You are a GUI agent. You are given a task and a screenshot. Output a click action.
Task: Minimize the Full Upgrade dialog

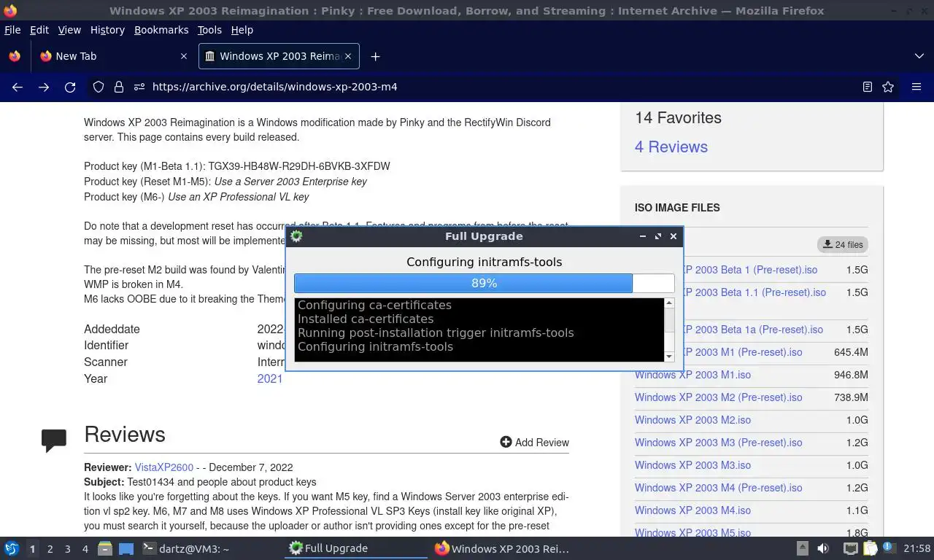click(x=642, y=236)
